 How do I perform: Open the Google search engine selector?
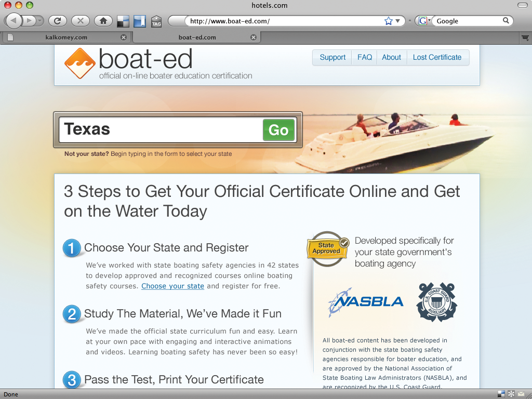coord(424,21)
